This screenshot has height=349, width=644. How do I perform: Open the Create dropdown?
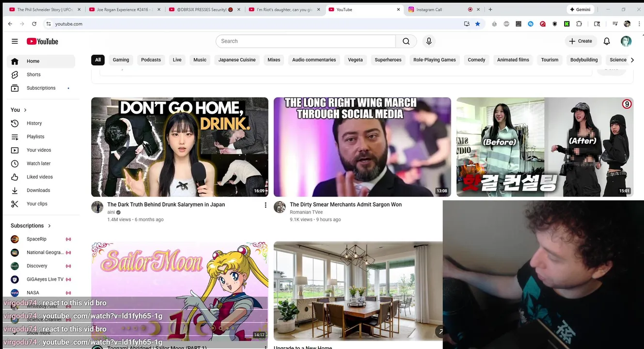(x=581, y=41)
